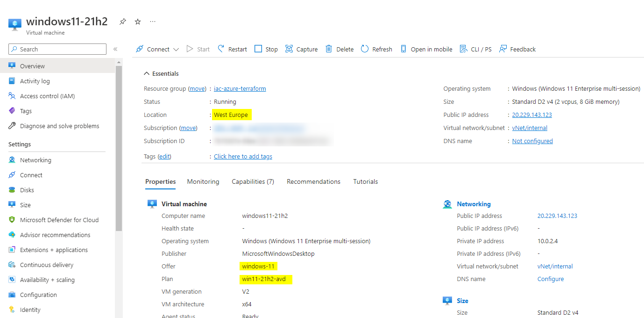Expand the Connect dropdown arrow
Image resolution: width=644 pixels, height=318 pixels.
click(176, 50)
